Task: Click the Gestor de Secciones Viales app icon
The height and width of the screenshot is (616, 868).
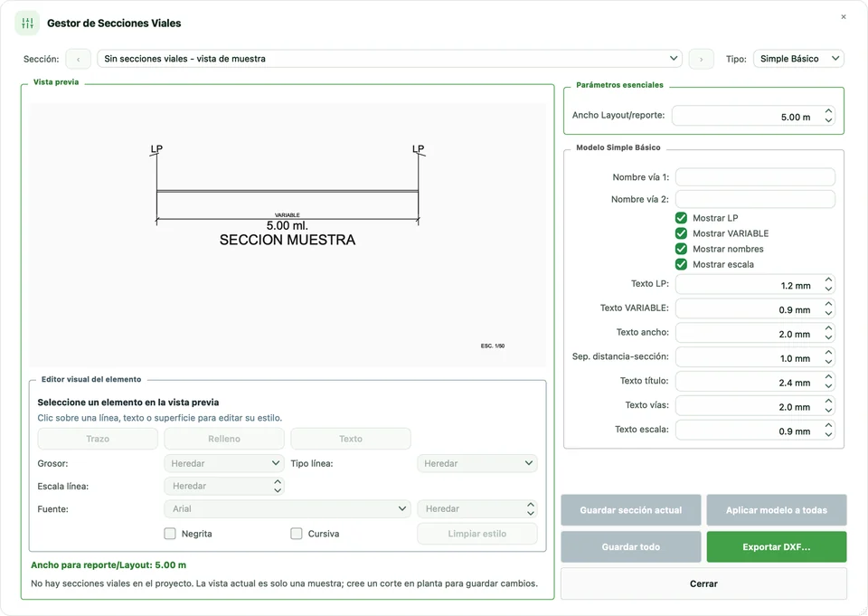Action: pyautogui.click(x=27, y=24)
